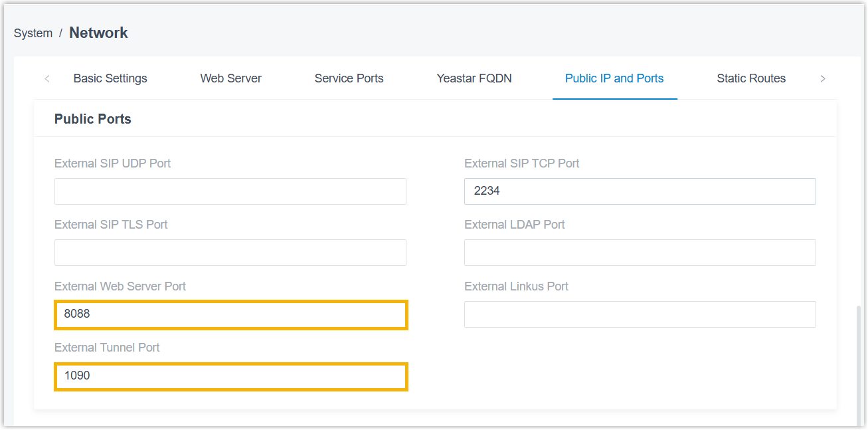
Task: Open the Static Routes tab
Action: click(x=751, y=78)
